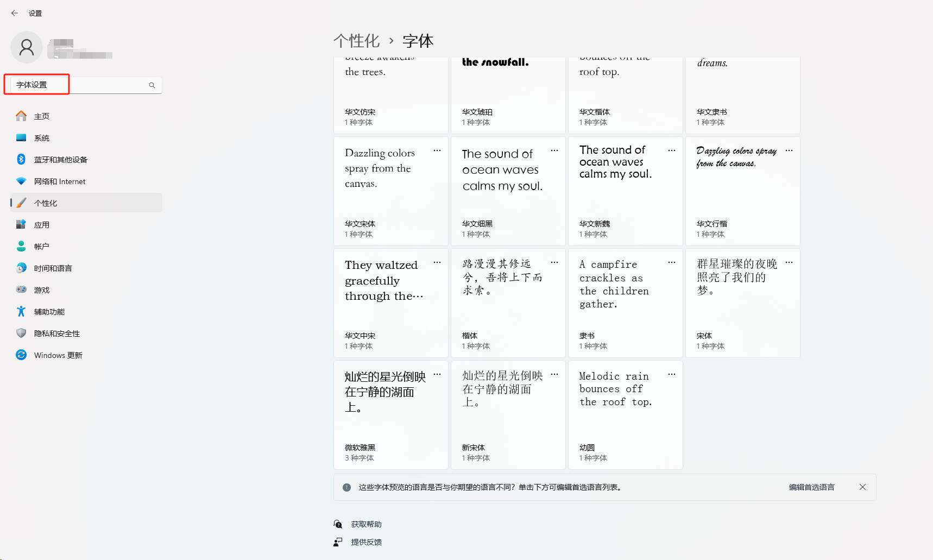The image size is (933, 560).
Task: Click Windows 更新 label in sidebar
Action: [58, 355]
